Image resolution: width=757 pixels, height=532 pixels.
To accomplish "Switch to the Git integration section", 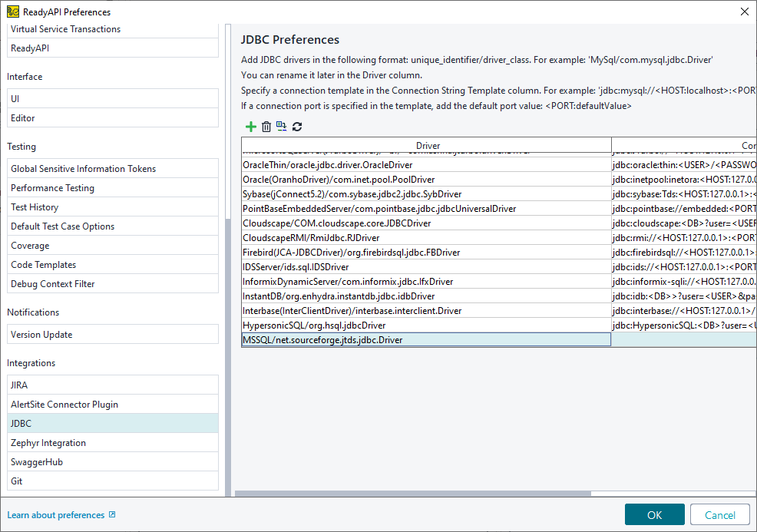I will [x=112, y=481].
